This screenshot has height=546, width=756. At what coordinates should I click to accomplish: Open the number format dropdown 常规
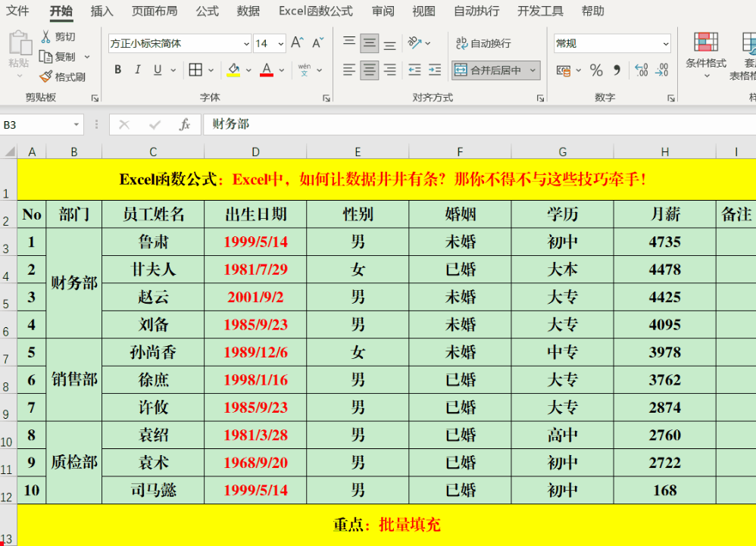[666, 44]
